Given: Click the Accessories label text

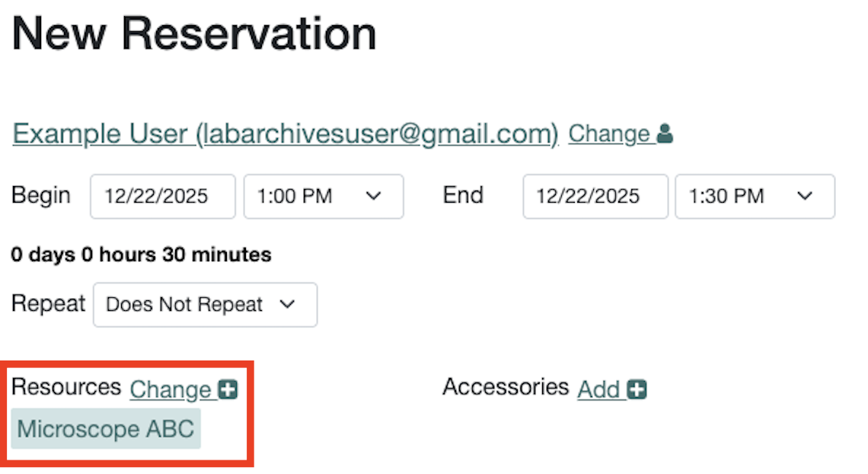Looking at the screenshot, I should (x=506, y=387).
